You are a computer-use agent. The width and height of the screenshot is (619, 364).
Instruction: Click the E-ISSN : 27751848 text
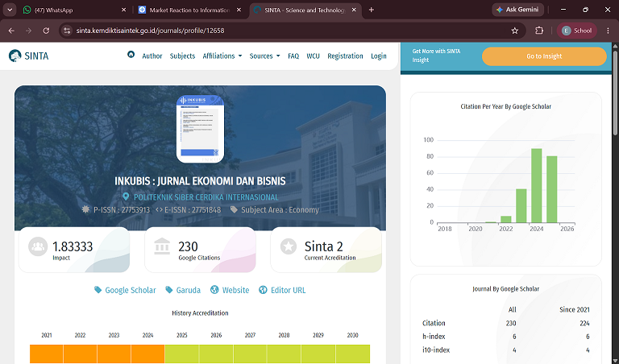coord(193,210)
